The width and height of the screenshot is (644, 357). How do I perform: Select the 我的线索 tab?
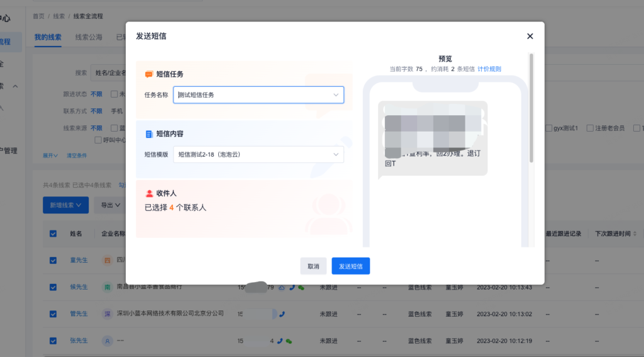tap(48, 37)
